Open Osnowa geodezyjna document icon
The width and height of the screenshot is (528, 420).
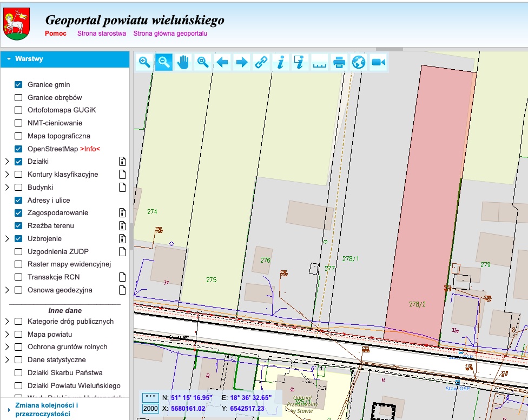pos(123,290)
